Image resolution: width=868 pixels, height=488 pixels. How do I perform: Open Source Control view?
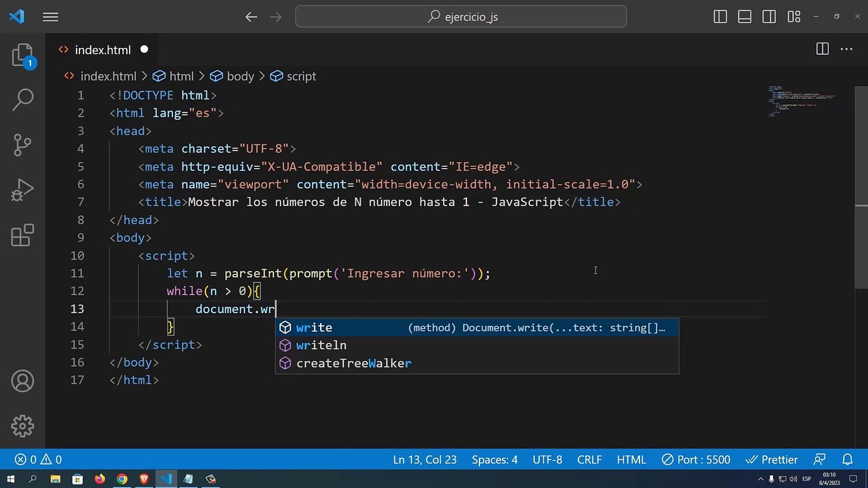coord(22,145)
